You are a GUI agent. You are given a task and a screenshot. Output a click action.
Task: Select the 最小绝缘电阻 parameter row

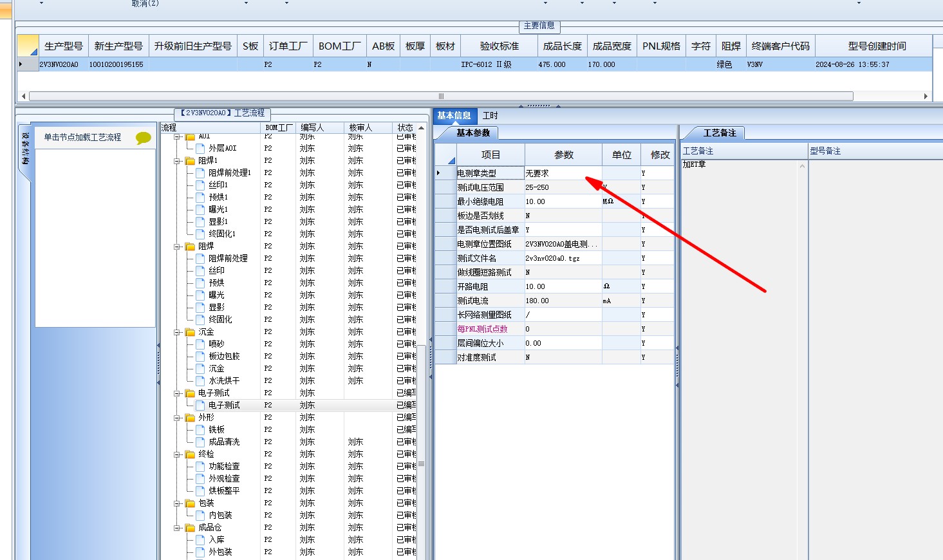click(555, 201)
